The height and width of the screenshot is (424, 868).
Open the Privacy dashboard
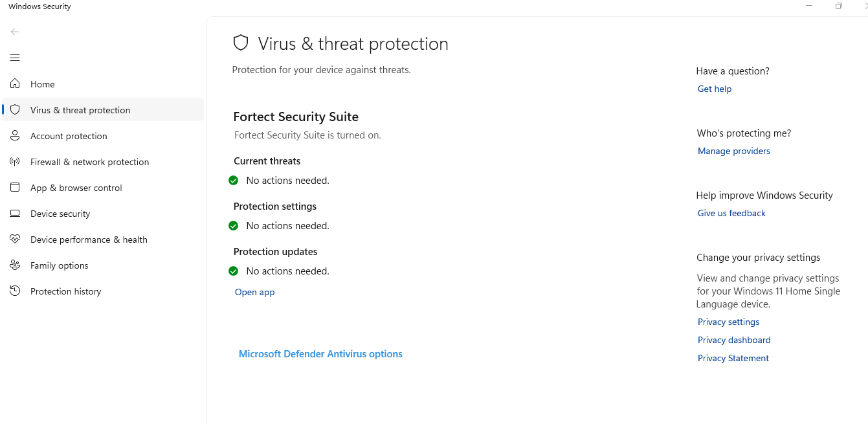click(x=734, y=339)
